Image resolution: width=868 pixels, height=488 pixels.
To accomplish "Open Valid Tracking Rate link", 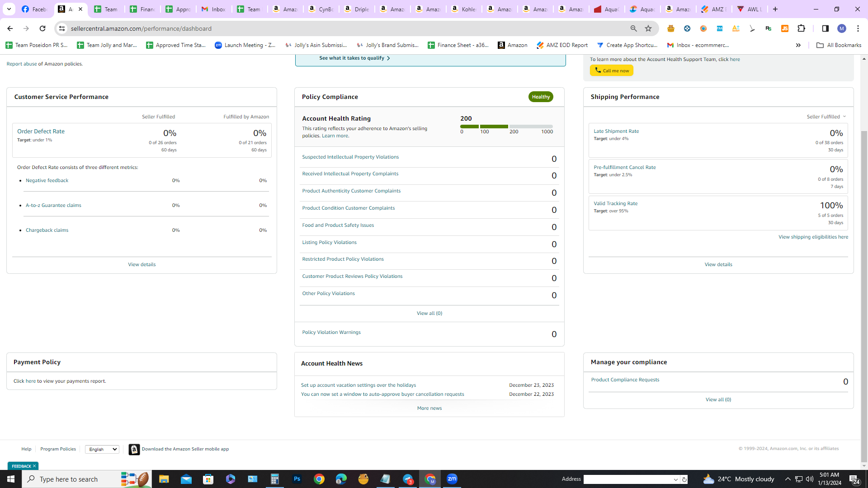I will pos(616,203).
